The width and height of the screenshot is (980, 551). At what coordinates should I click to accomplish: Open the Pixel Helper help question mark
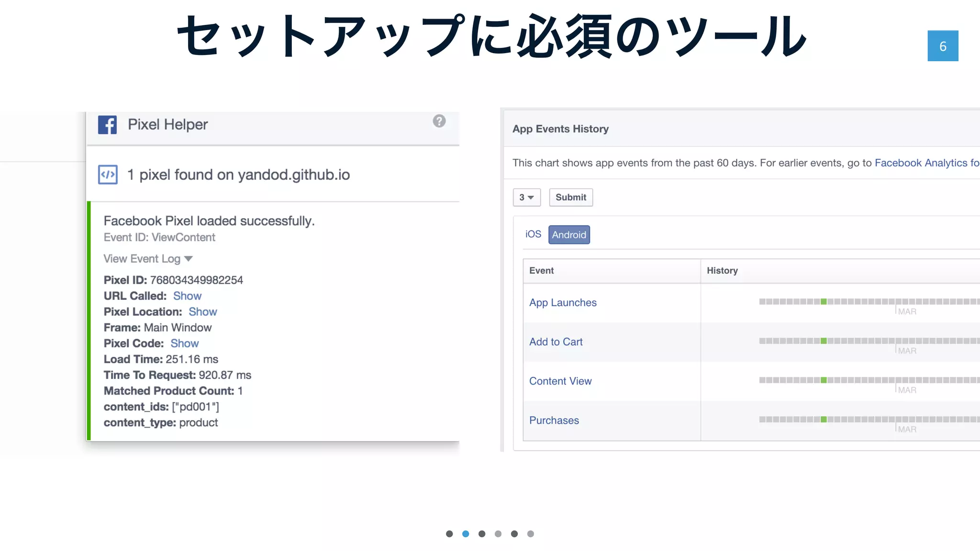click(x=439, y=121)
